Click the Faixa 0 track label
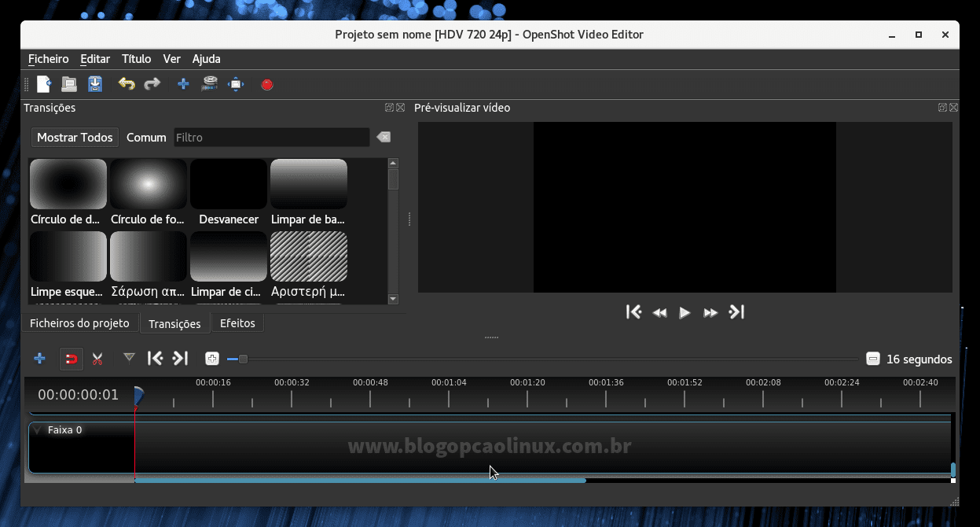The height and width of the screenshot is (527, 980). tap(64, 430)
